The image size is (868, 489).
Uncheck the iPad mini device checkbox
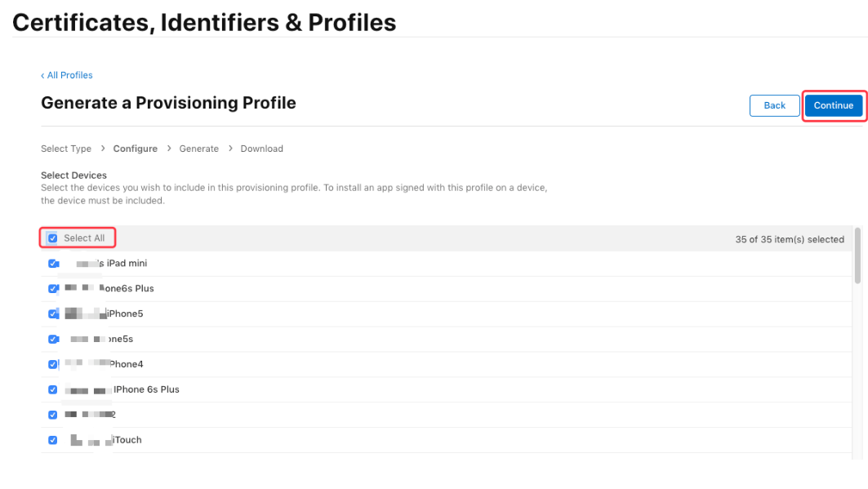pyautogui.click(x=53, y=264)
